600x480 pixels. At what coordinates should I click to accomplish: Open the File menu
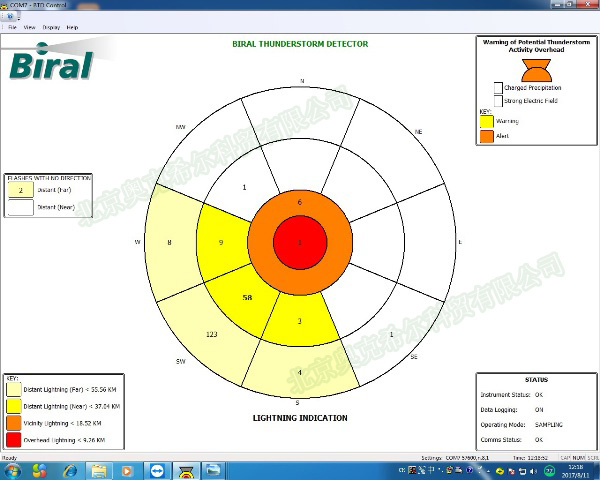(12, 28)
